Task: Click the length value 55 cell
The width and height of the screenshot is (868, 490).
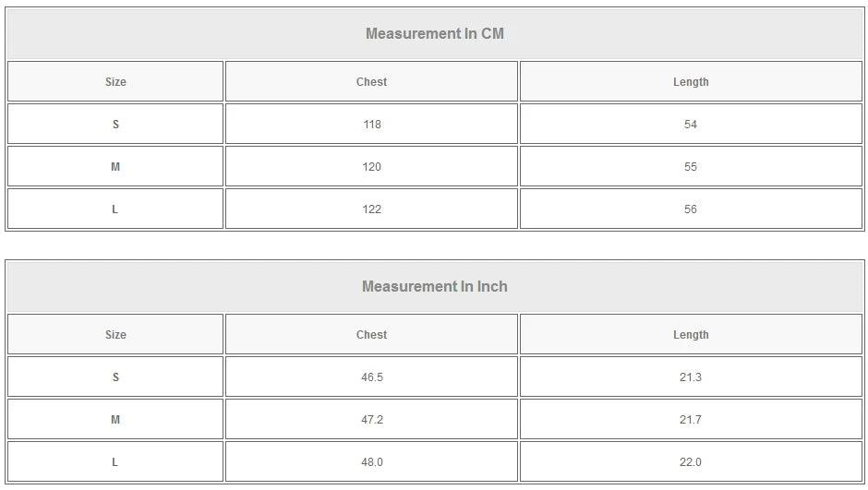Action: (x=691, y=167)
